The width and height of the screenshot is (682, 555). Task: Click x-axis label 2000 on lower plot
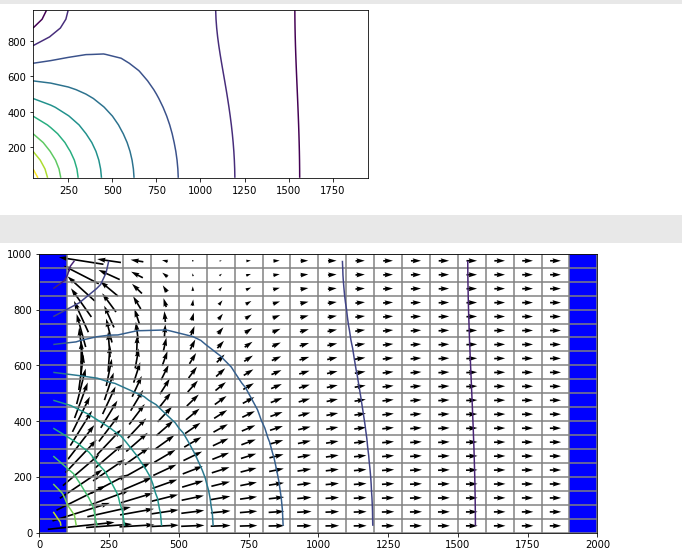pos(597,545)
